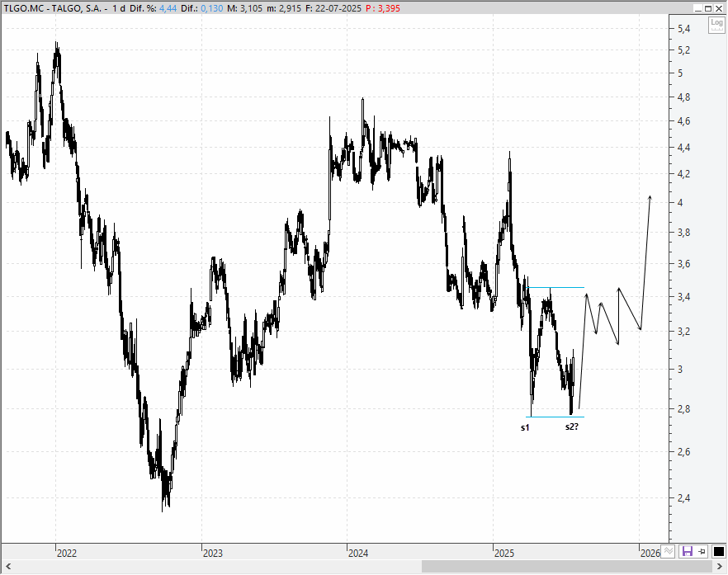Click the 2,4 price axis label

[684, 498]
